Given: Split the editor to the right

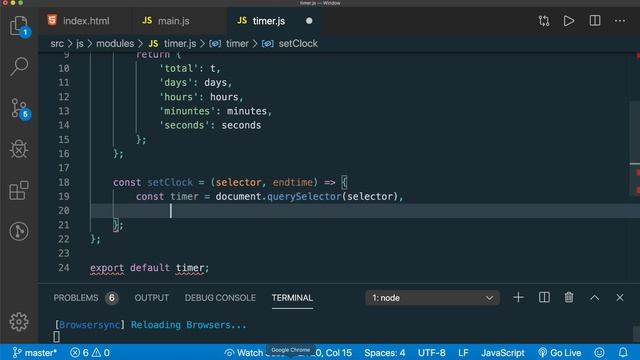Looking at the screenshot, I should [595, 21].
